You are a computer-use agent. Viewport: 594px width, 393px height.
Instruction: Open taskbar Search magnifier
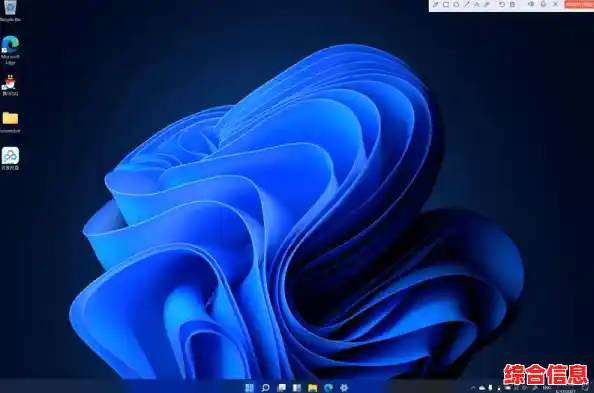point(266,387)
